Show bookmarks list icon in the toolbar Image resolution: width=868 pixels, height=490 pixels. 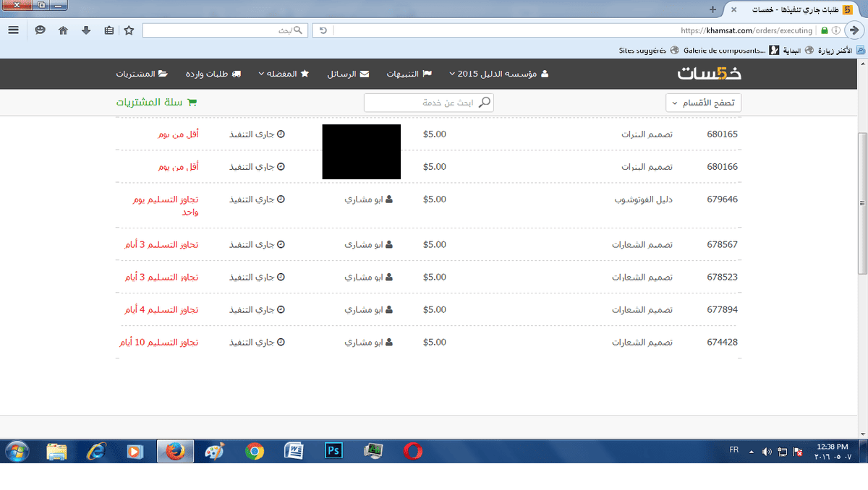(x=109, y=30)
